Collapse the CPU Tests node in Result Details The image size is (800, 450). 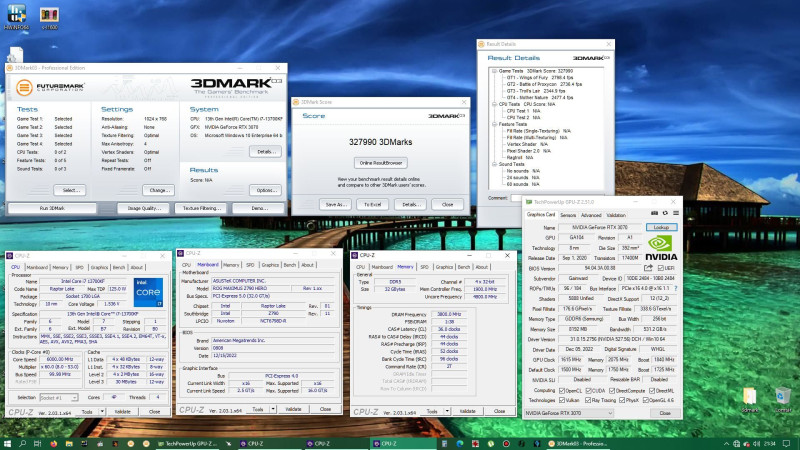pos(494,104)
